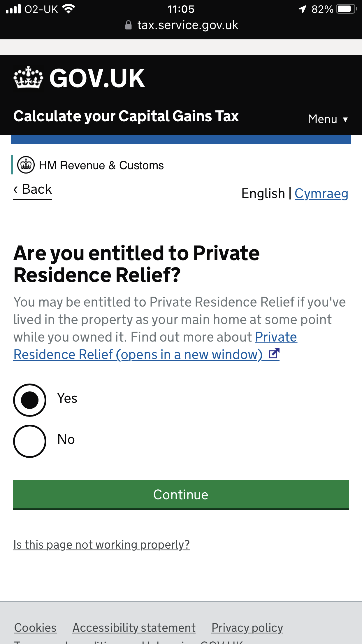Expand the Menu dropdown arrow
Viewport: 362px width, 644px height.
coord(345,119)
